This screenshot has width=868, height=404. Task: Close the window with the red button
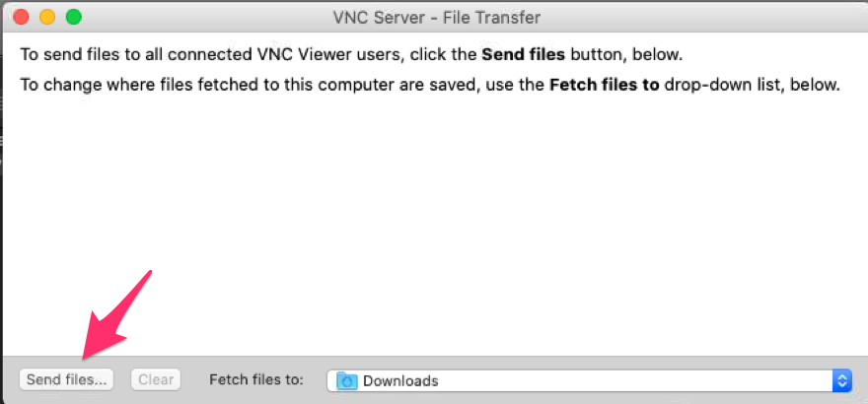pos(21,17)
